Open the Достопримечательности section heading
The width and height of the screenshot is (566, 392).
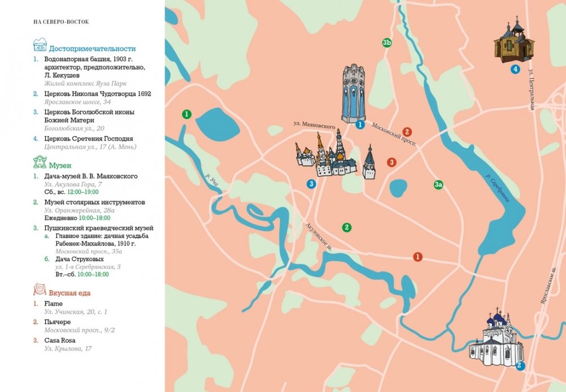[92, 49]
